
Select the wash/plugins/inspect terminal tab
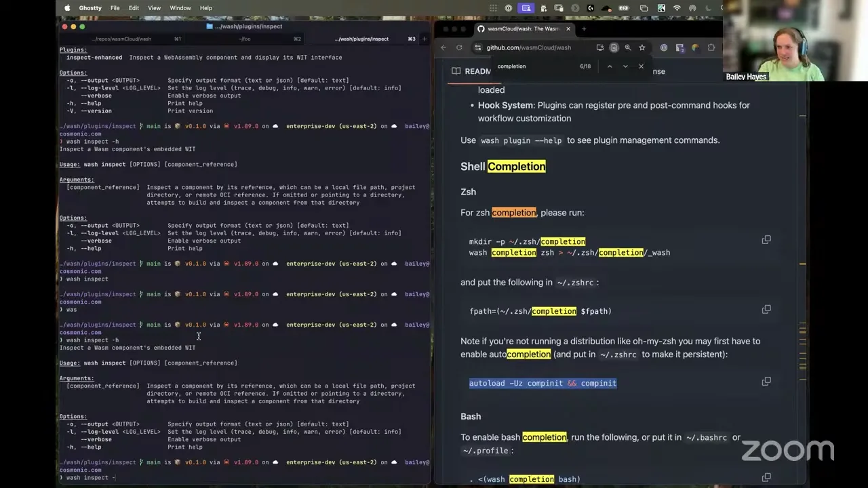click(x=361, y=39)
